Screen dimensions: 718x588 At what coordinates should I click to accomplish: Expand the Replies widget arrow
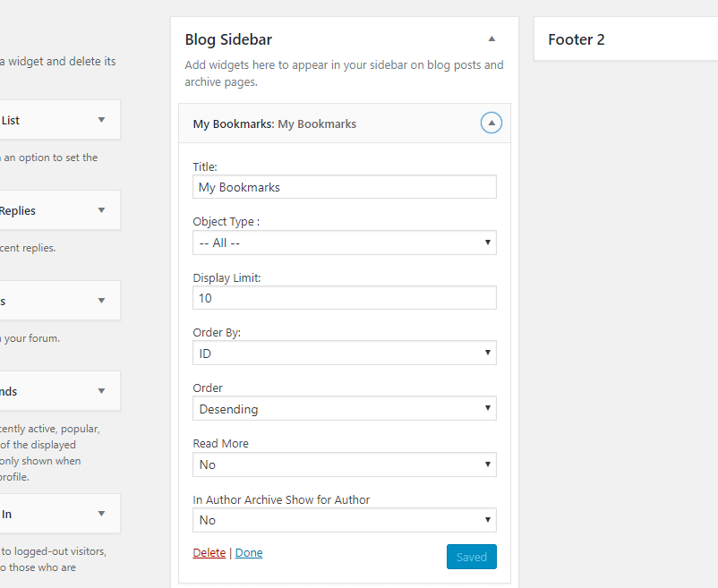pyautogui.click(x=101, y=211)
